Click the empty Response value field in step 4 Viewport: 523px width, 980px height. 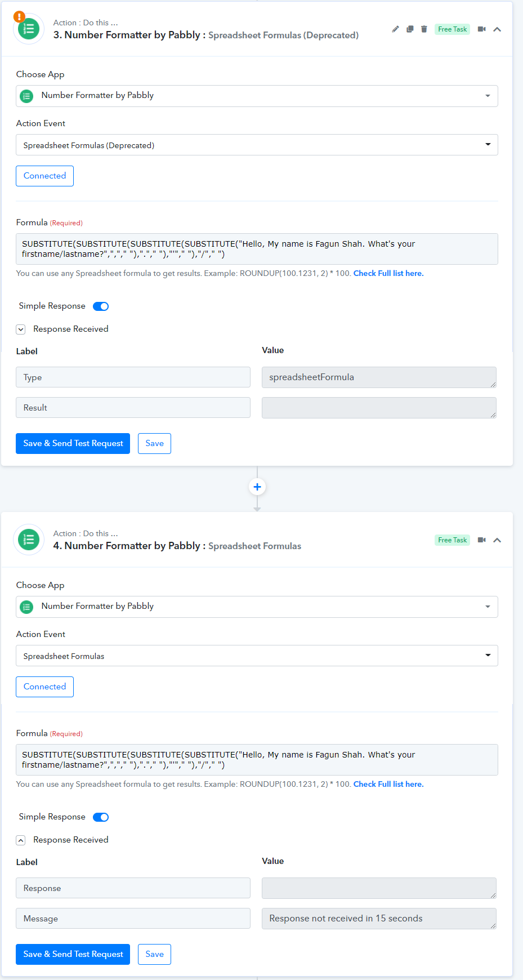click(379, 888)
